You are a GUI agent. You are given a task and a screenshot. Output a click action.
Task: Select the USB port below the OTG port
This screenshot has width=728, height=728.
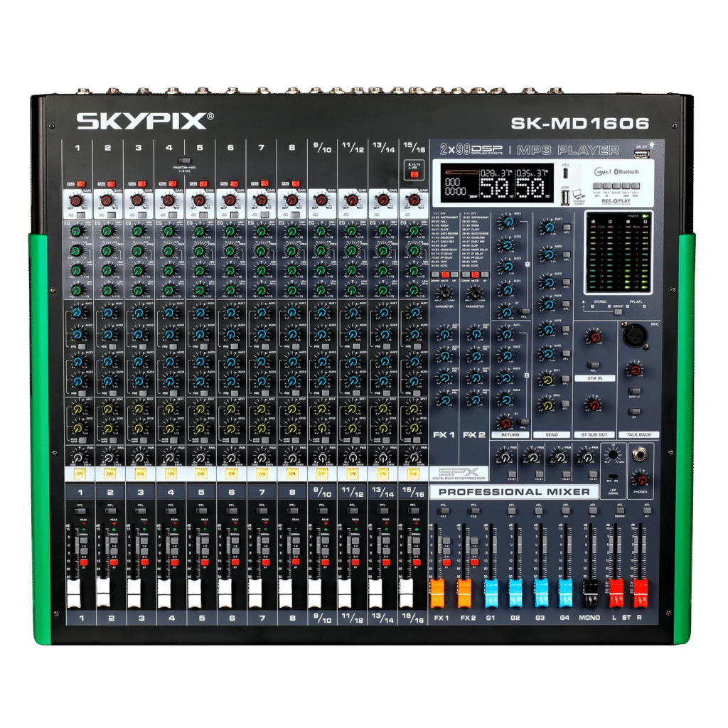point(565,198)
